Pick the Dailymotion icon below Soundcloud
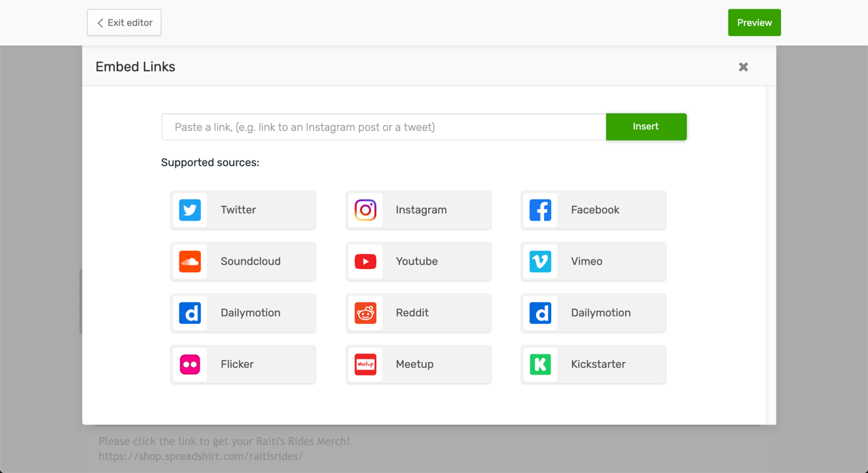The image size is (868, 473). point(190,312)
